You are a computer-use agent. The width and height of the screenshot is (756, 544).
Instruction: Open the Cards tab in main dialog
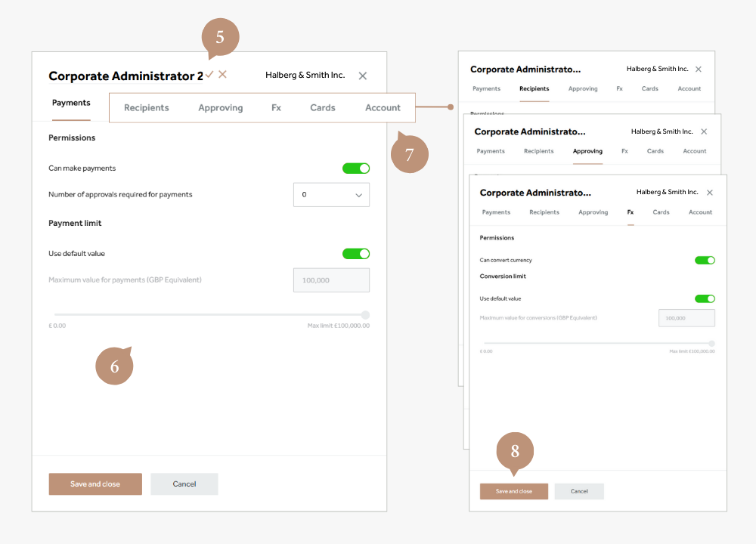[323, 107]
